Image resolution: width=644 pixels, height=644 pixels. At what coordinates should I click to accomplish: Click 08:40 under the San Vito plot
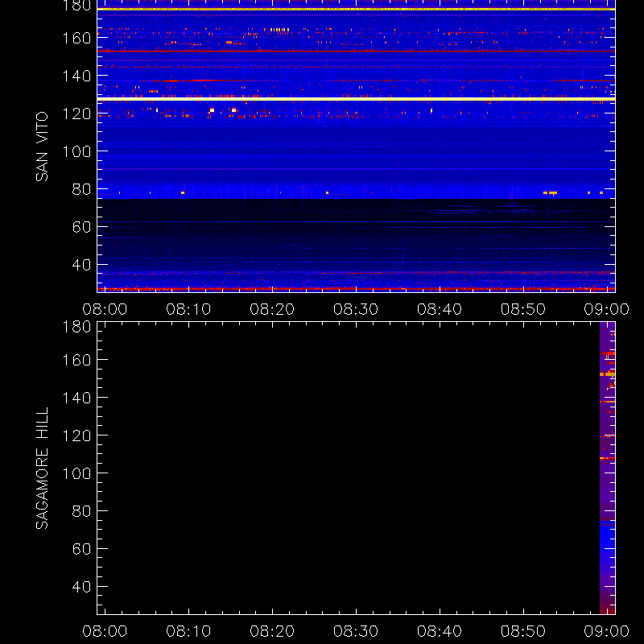click(440, 309)
